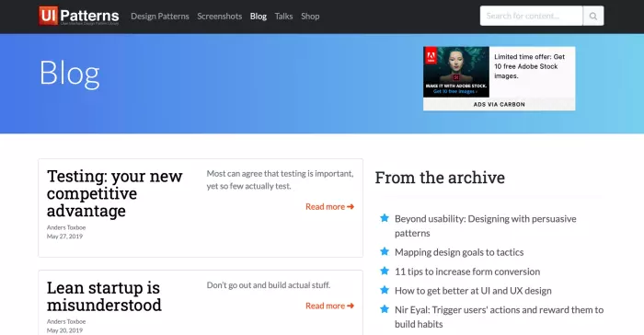Visit the Shop page
This screenshot has height=335, width=644.
310,17
